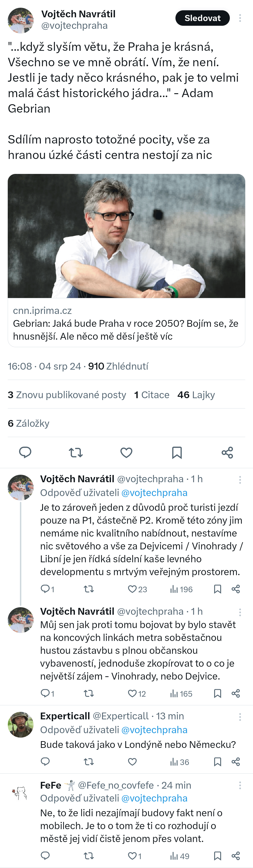Repost the Experticall reply
253x868 pixels.
[89, 762]
